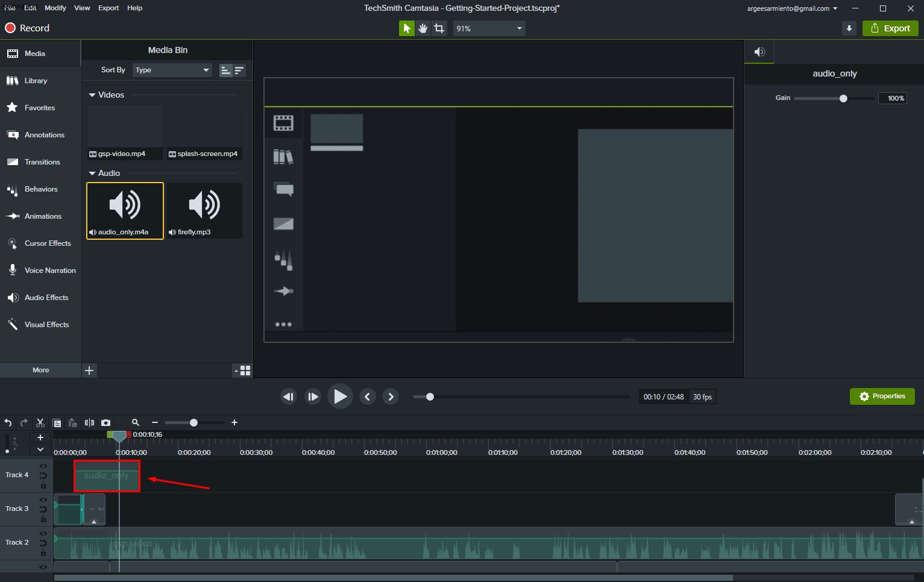Click the timeline zoom magnifier icon
This screenshot has height=582, width=924.
point(136,423)
